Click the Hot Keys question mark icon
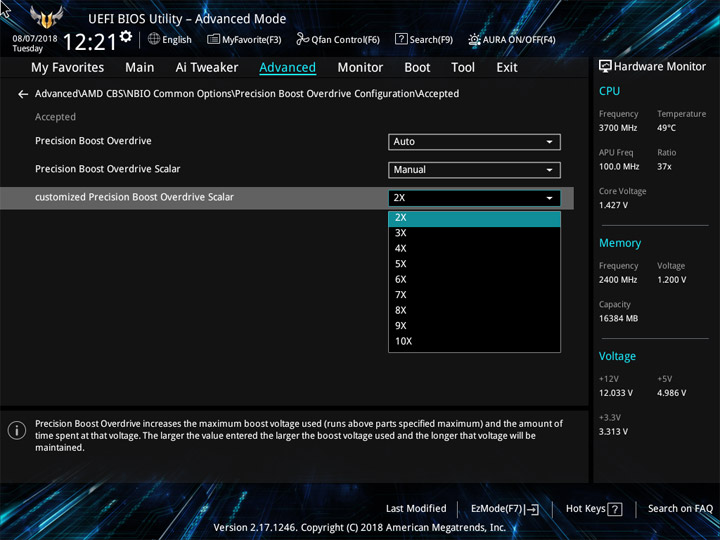The height and width of the screenshot is (540, 720). click(615, 509)
